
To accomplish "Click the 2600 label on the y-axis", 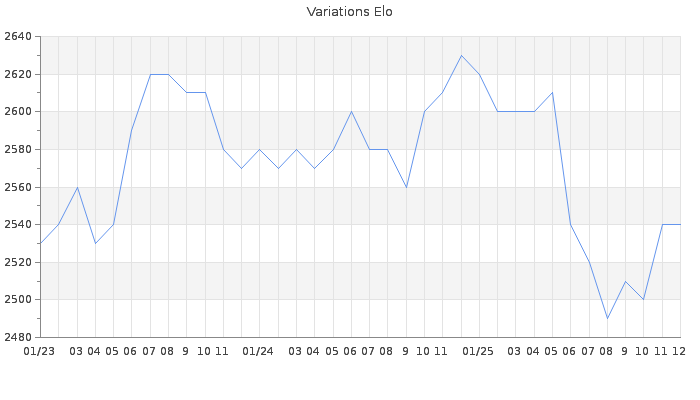I will coord(17,112).
